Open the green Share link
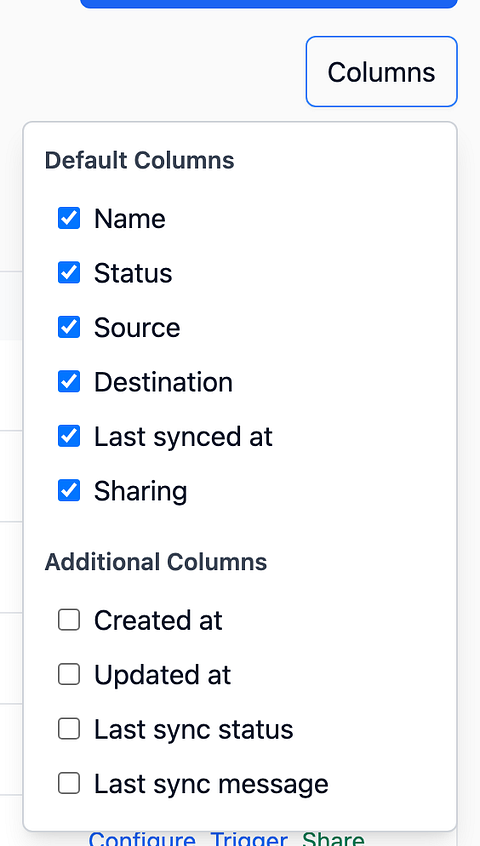 click(x=333, y=840)
